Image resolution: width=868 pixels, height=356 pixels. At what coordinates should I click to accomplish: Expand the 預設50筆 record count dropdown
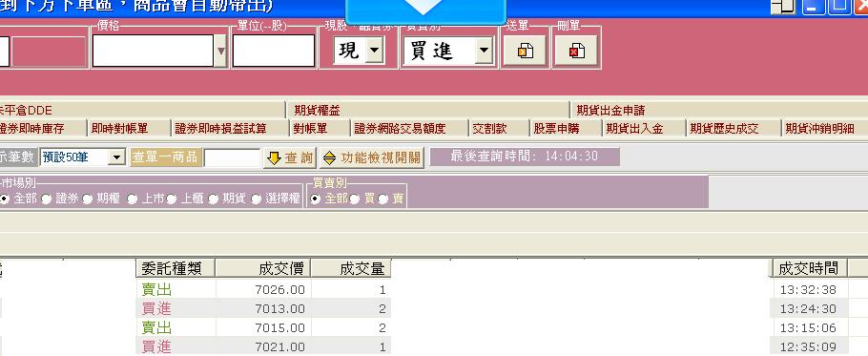(x=116, y=157)
